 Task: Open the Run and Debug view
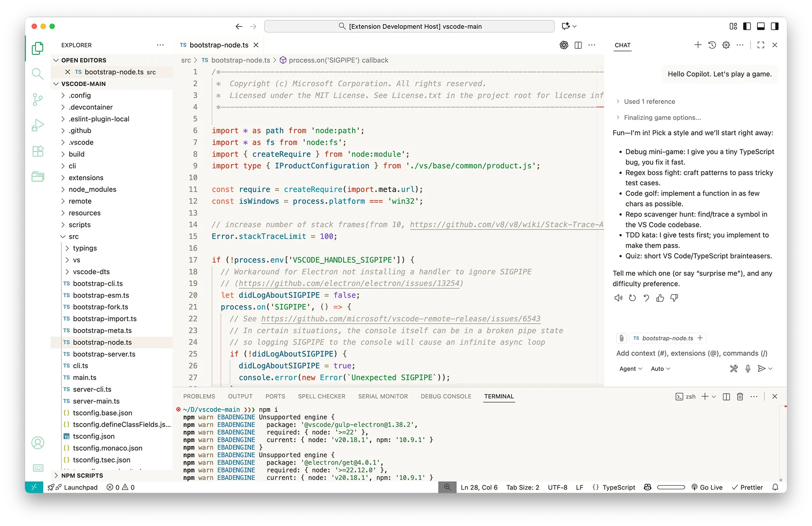click(37, 125)
